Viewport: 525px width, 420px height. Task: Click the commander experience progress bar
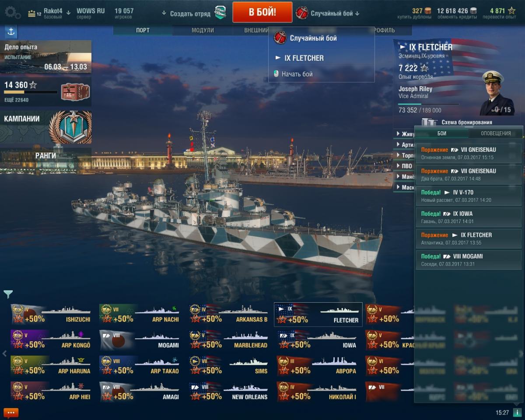tap(429, 104)
